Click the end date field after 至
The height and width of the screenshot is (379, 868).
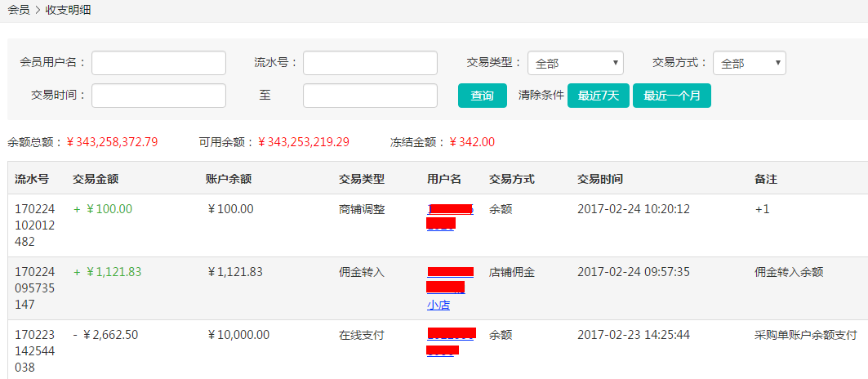click(370, 96)
